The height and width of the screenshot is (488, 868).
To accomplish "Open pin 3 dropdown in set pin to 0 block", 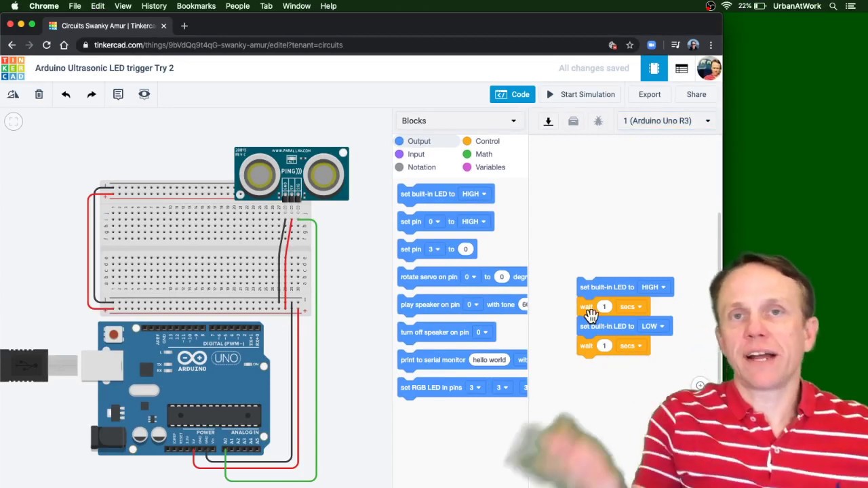I will [434, 249].
